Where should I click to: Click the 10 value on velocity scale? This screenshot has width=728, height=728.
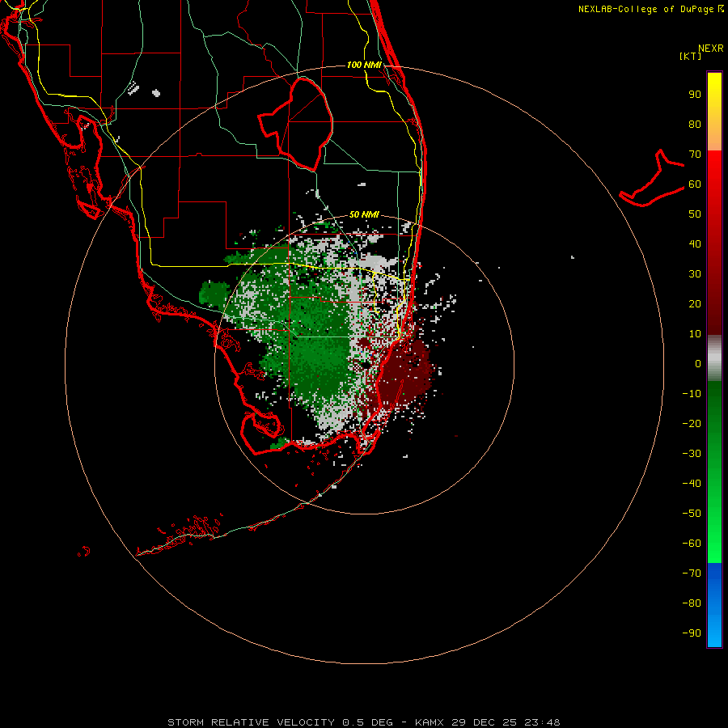point(695,334)
